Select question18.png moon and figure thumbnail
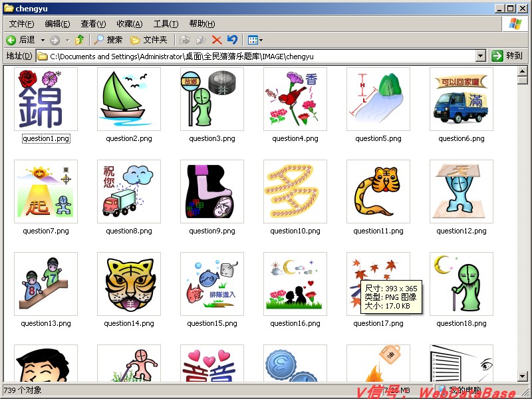Screen dimensions: 532x399 (462, 284)
